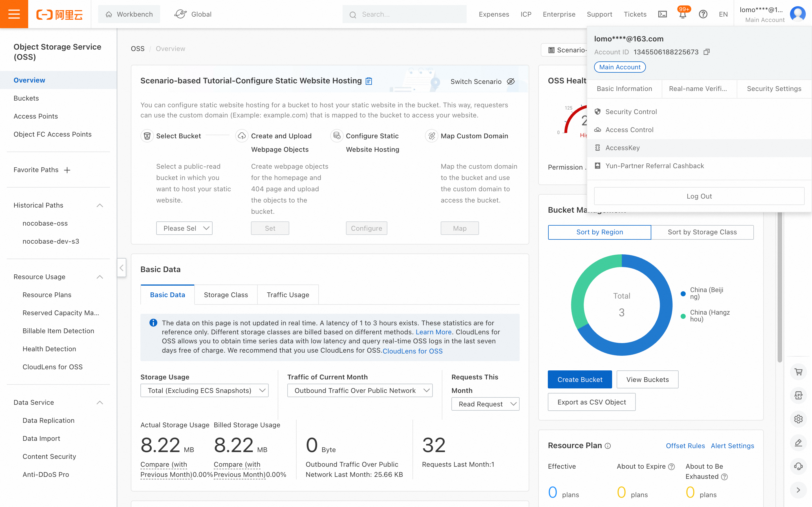This screenshot has height=507, width=812.
Task: Open the tutorial document icon beside title
Action: [x=369, y=81]
